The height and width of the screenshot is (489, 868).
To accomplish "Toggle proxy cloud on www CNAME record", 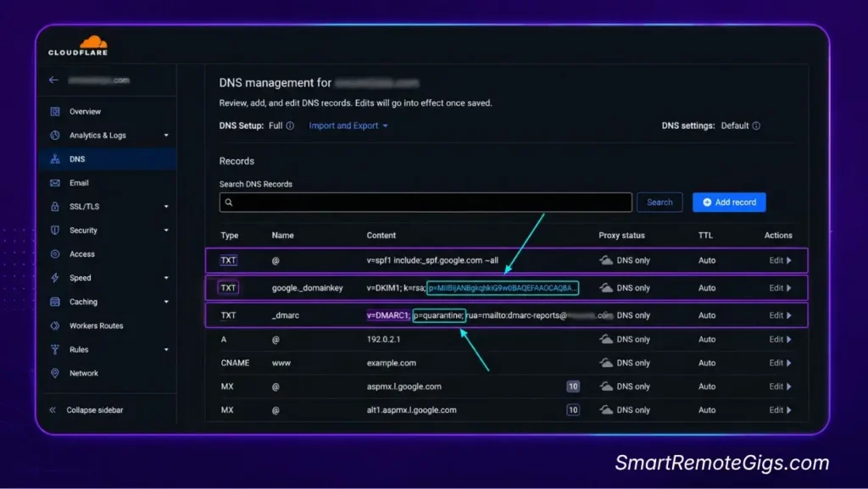I will (606, 363).
